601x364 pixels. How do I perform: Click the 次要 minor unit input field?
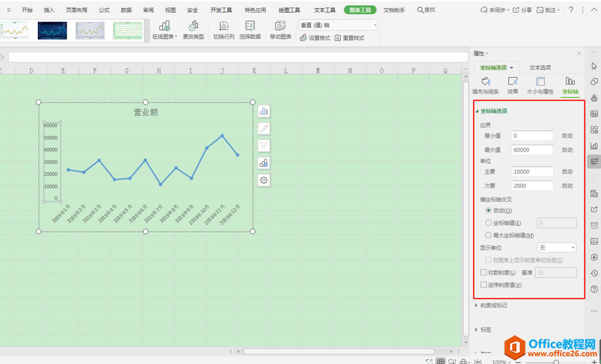click(532, 186)
